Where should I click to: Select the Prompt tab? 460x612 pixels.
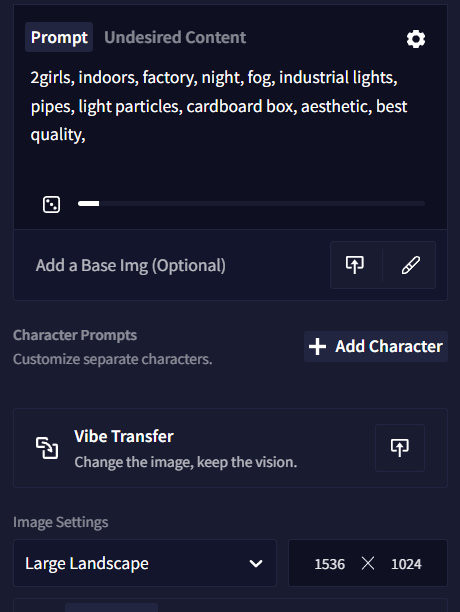(59, 37)
